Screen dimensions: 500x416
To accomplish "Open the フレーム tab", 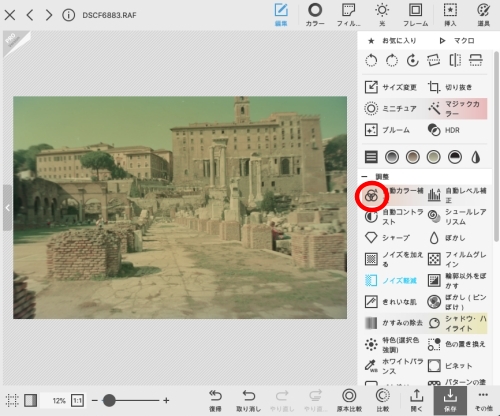I will (415, 15).
